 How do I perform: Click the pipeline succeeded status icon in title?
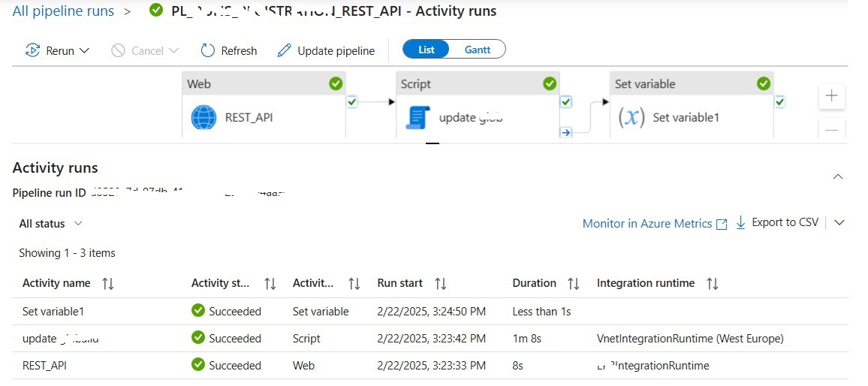(x=157, y=11)
